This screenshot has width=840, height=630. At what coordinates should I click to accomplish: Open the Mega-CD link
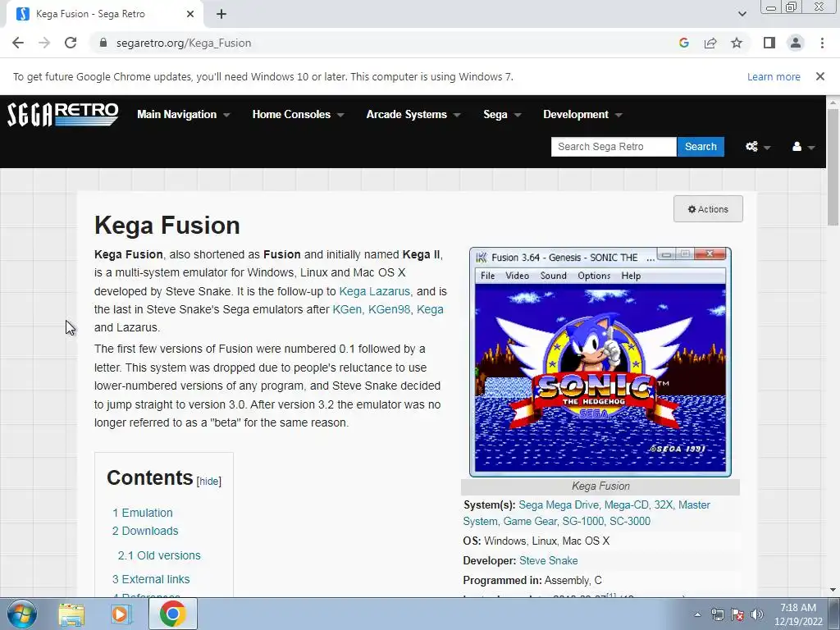click(x=626, y=505)
